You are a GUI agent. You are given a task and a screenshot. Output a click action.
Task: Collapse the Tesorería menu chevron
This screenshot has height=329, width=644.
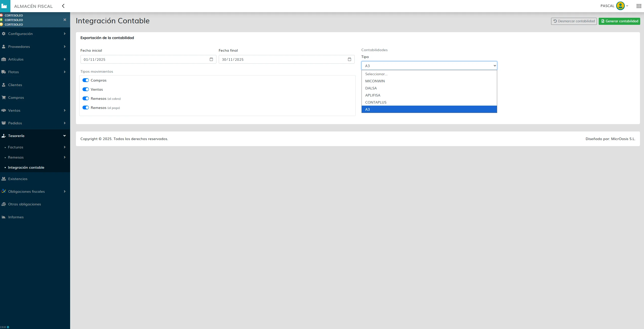pos(65,136)
